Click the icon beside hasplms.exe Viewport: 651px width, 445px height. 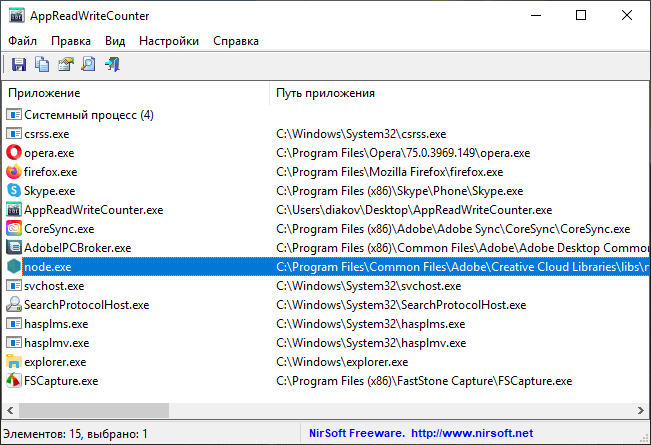point(14,324)
